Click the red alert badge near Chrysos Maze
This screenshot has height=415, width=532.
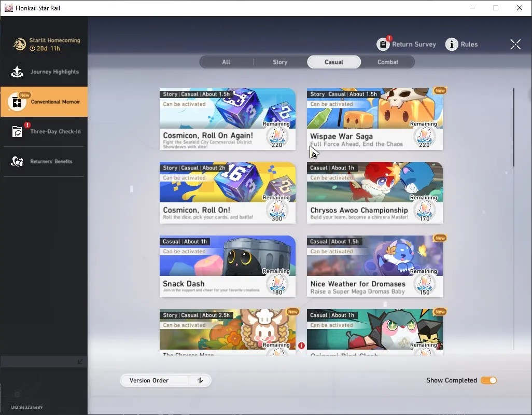[301, 345]
